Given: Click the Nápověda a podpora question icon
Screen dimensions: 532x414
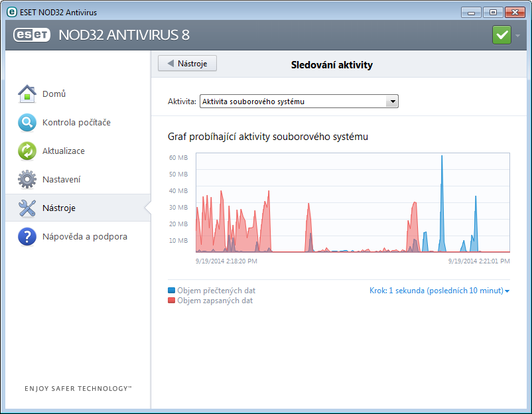Looking at the screenshot, I should (x=27, y=236).
